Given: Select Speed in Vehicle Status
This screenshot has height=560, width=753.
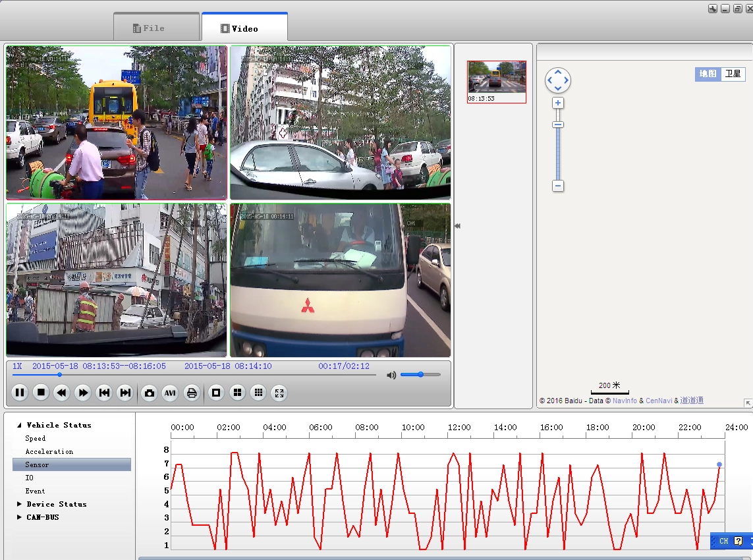Looking at the screenshot, I should 36,439.
